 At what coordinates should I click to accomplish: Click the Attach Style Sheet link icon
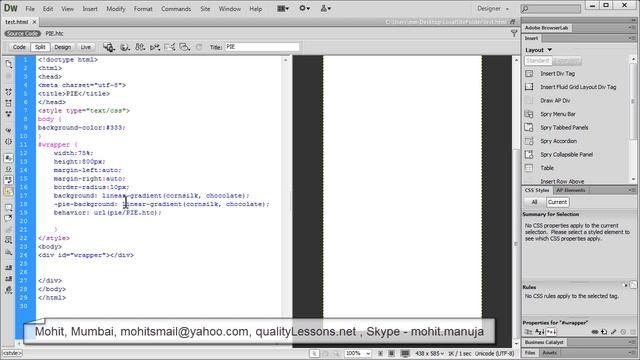(596, 332)
